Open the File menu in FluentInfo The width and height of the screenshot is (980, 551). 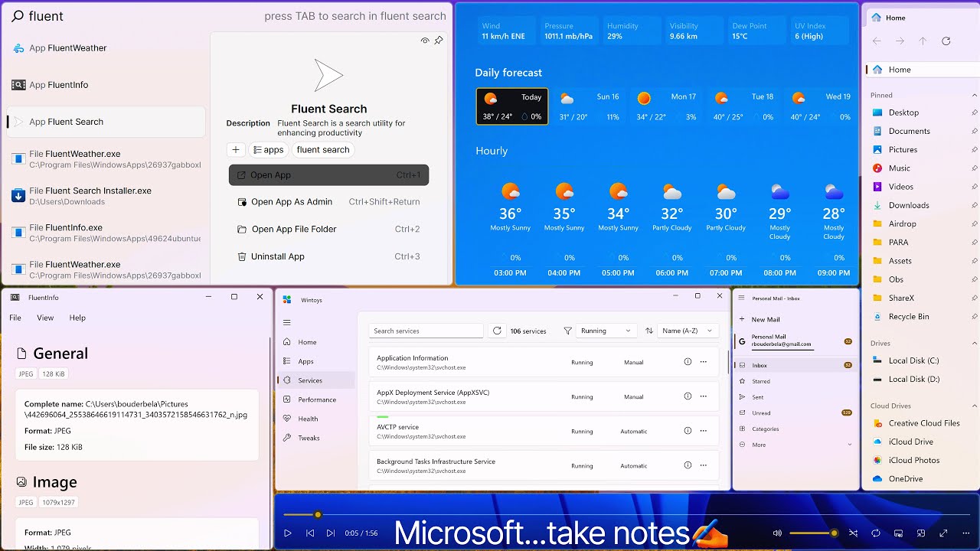point(15,318)
